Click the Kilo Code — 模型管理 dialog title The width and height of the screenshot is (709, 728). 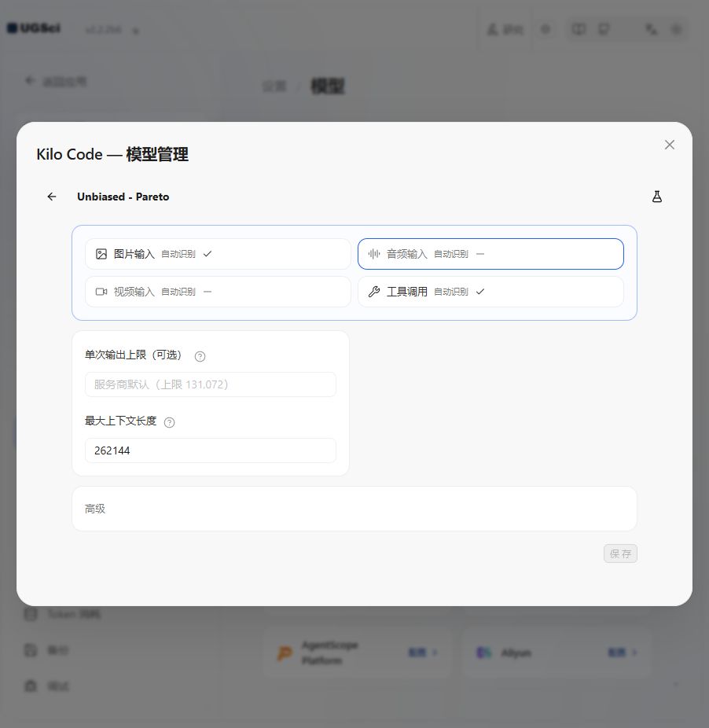click(x=112, y=154)
